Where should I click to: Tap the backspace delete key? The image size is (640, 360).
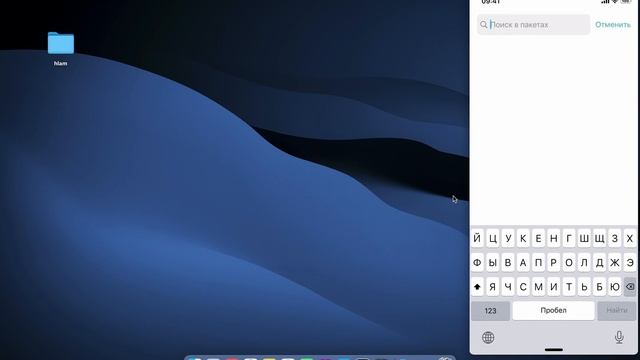630,287
